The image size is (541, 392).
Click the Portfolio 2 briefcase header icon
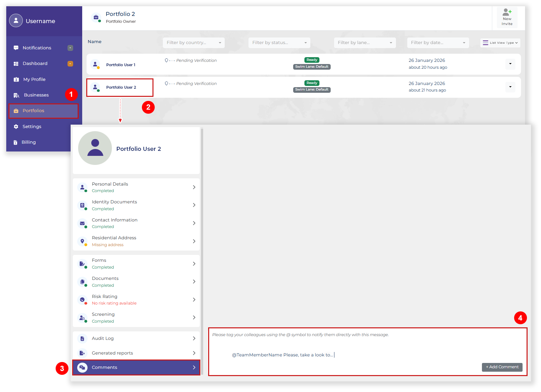(x=96, y=17)
